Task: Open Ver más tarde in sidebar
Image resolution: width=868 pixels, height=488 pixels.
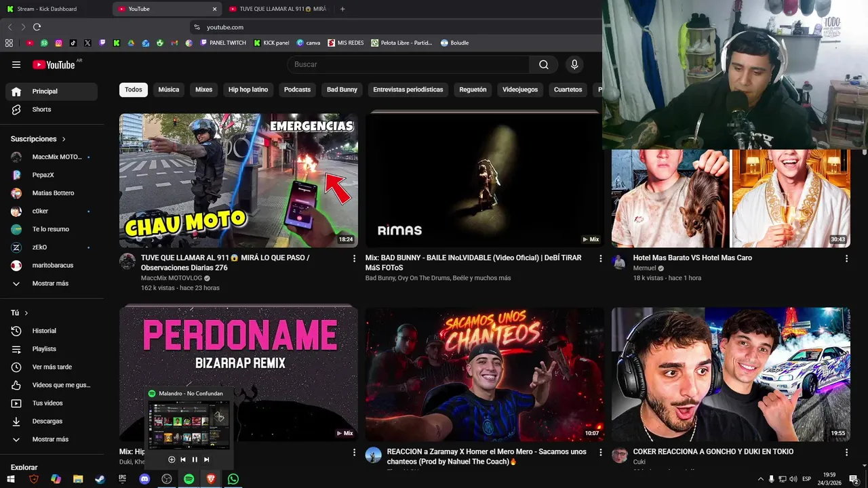Action: pos(52,367)
